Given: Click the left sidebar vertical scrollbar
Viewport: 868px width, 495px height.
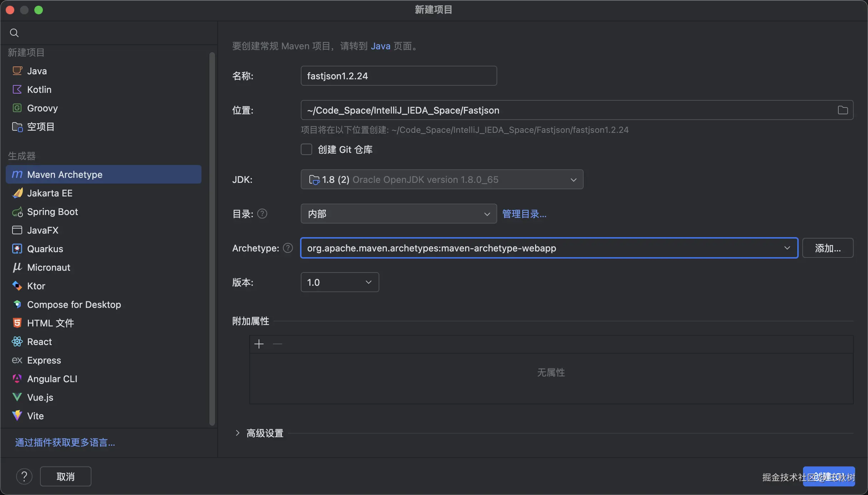Looking at the screenshot, I should pos(212,239).
